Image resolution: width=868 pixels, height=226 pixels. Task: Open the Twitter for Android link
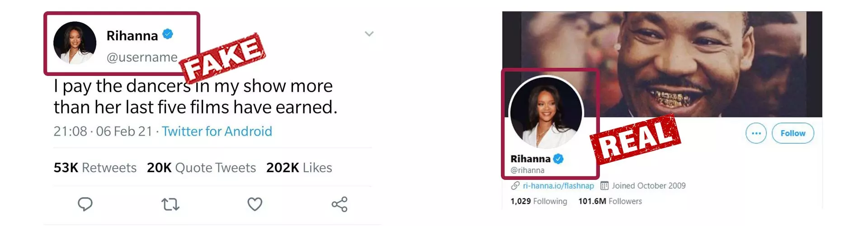(x=217, y=131)
